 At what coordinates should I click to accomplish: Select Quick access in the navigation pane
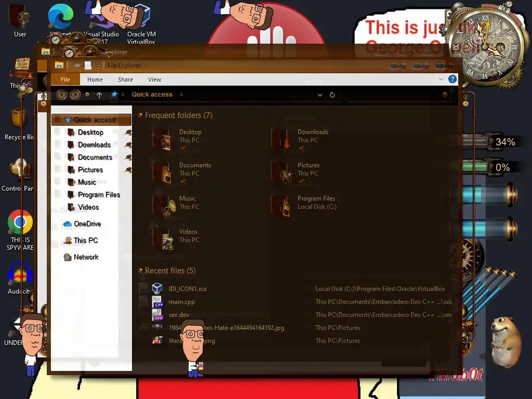(x=91, y=120)
